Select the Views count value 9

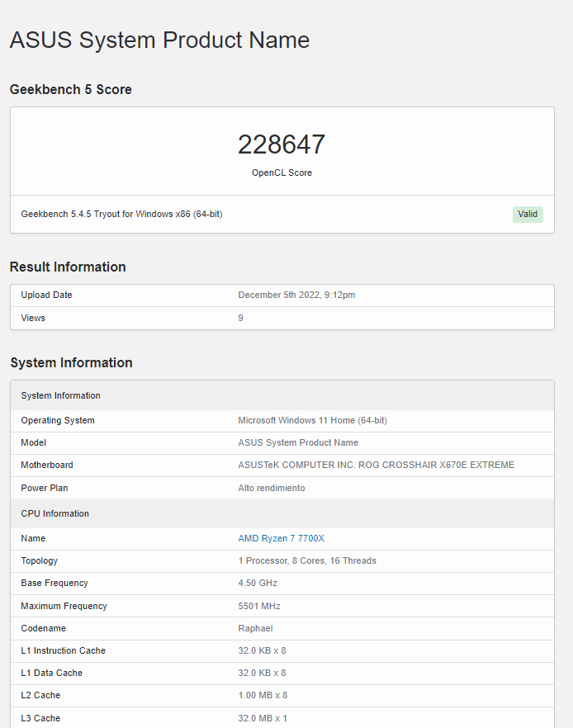point(240,318)
